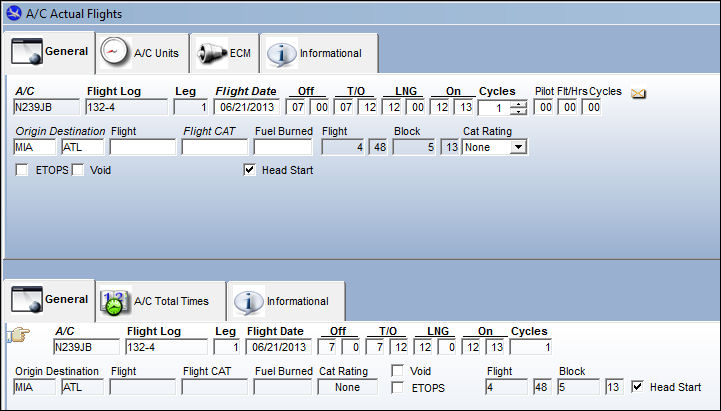
Task: Click lower panel Destination field ATL
Action: [x=83, y=387]
